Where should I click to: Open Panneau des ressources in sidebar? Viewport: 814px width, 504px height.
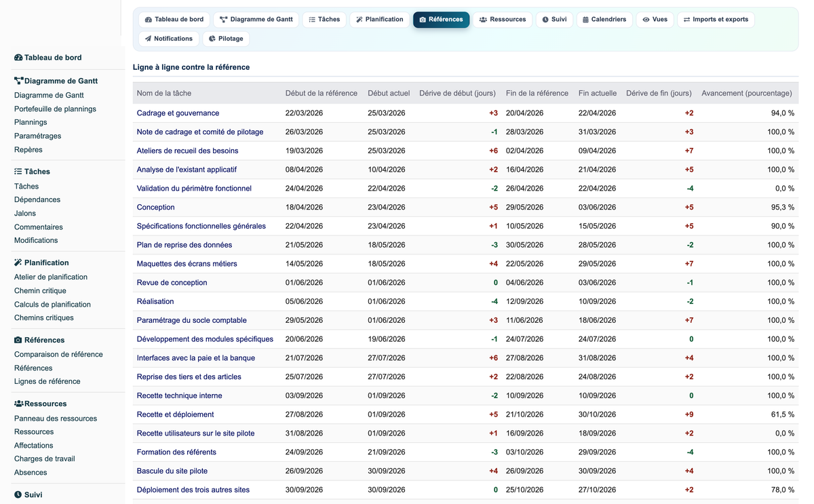56,419
